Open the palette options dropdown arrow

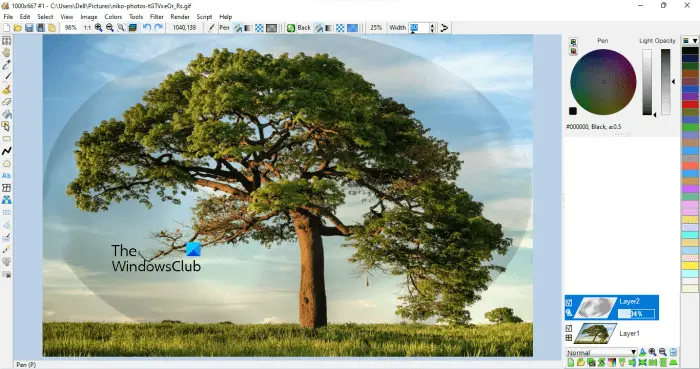point(695,41)
